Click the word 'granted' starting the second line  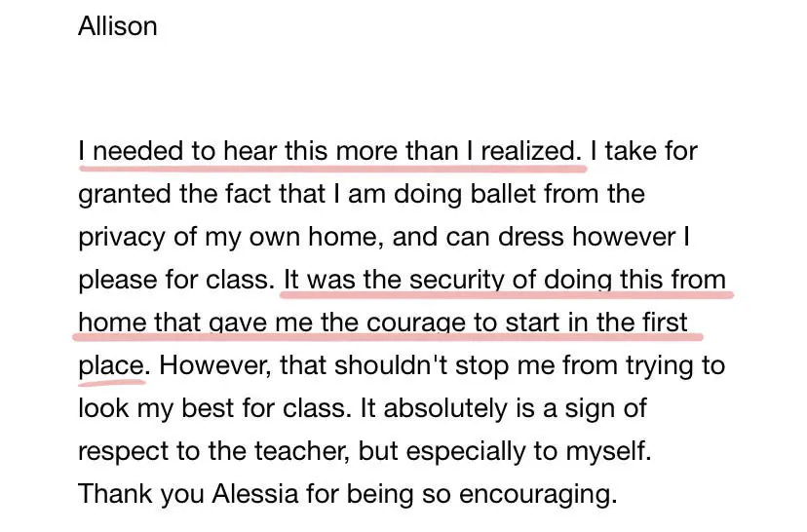[125, 196]
